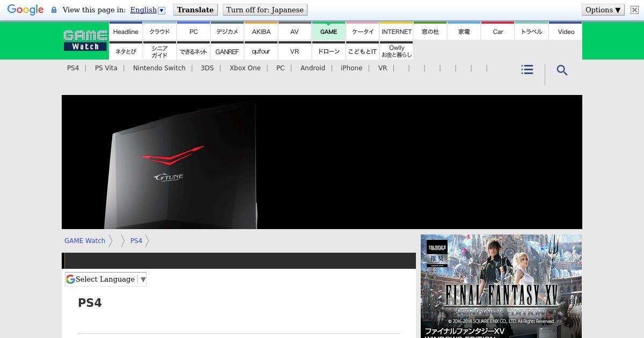Open the クラウド site tab

[x=159, y=31]
